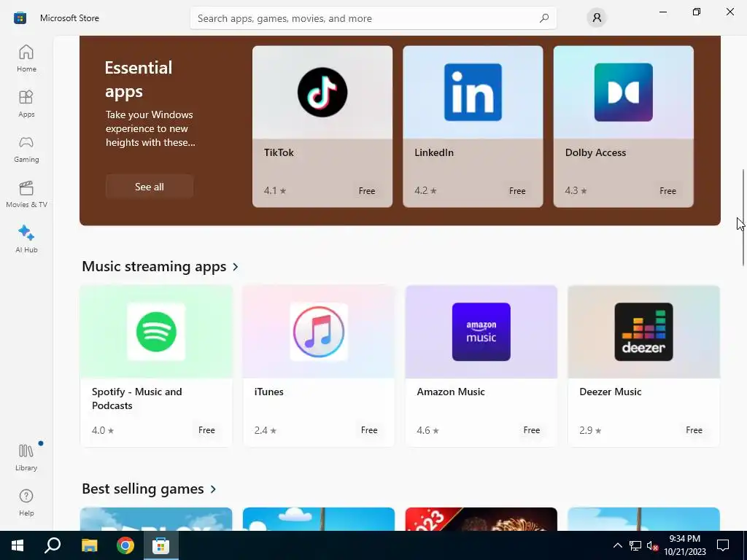Click Spotify's 4.0 star rating
Image resolution: width=747 pixels, height=560 pixels.
coord(103,430)
